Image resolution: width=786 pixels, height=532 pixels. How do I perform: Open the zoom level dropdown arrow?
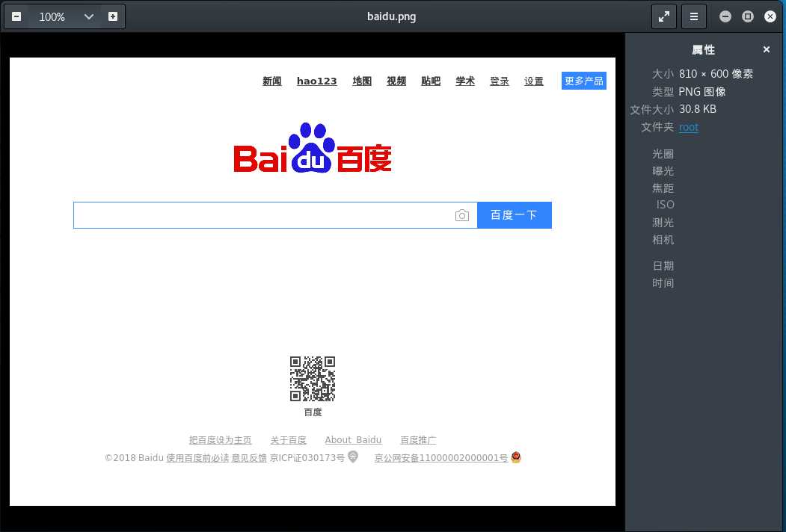89,16
